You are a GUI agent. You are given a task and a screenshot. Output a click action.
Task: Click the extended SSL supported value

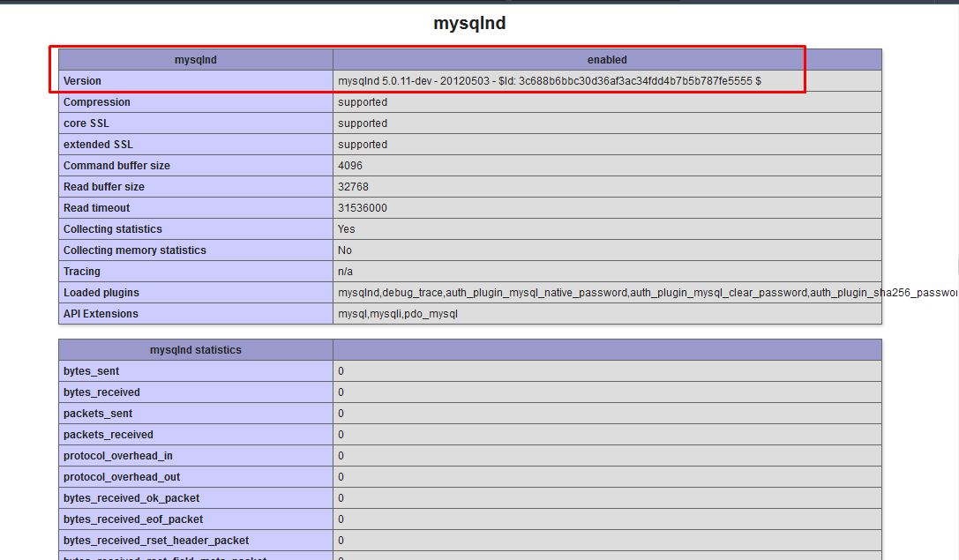363,145
